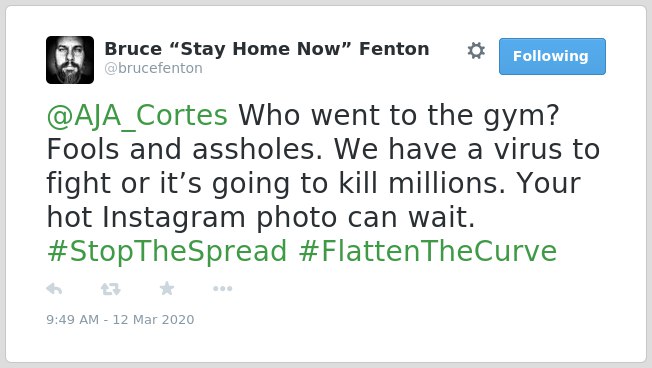The image size is (652, 368).
Task: Open the bearded man profile avatar
Action: click(x=70, y=60)
